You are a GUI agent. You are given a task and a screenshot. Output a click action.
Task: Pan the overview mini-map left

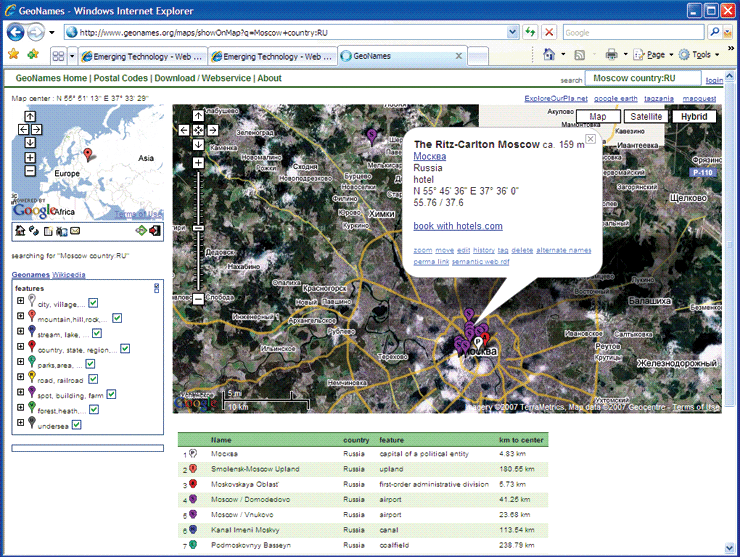tap(24, 129)
